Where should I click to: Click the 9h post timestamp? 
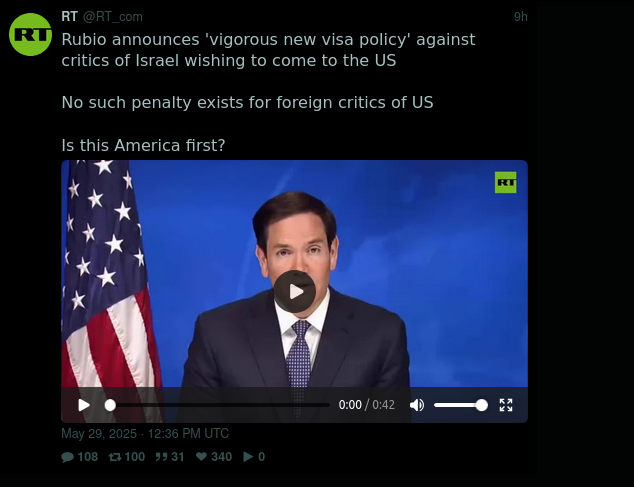pos(520,17)
